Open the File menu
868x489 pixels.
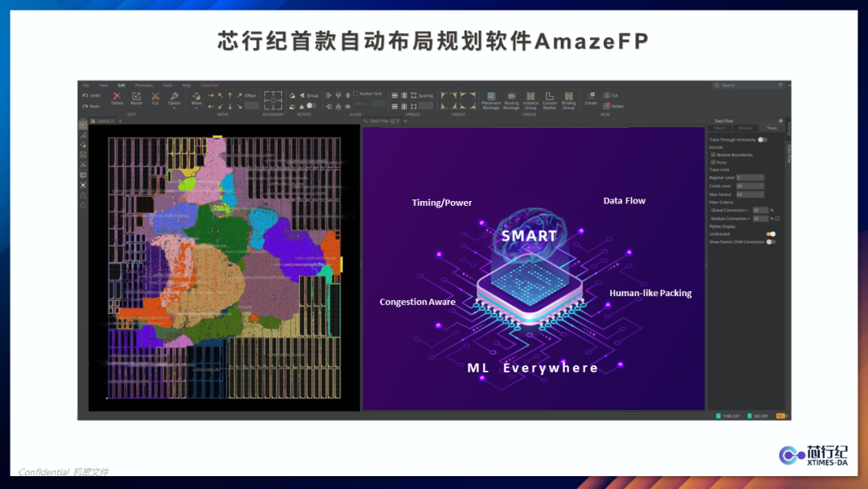click(86, 85)
